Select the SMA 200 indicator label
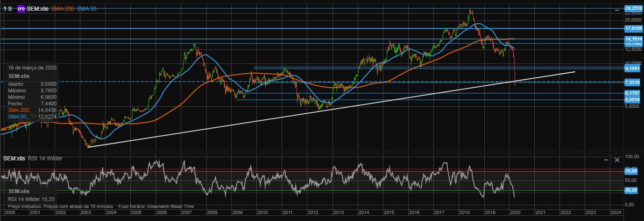Viewport: 644px width, 221px height. point(62,9)
